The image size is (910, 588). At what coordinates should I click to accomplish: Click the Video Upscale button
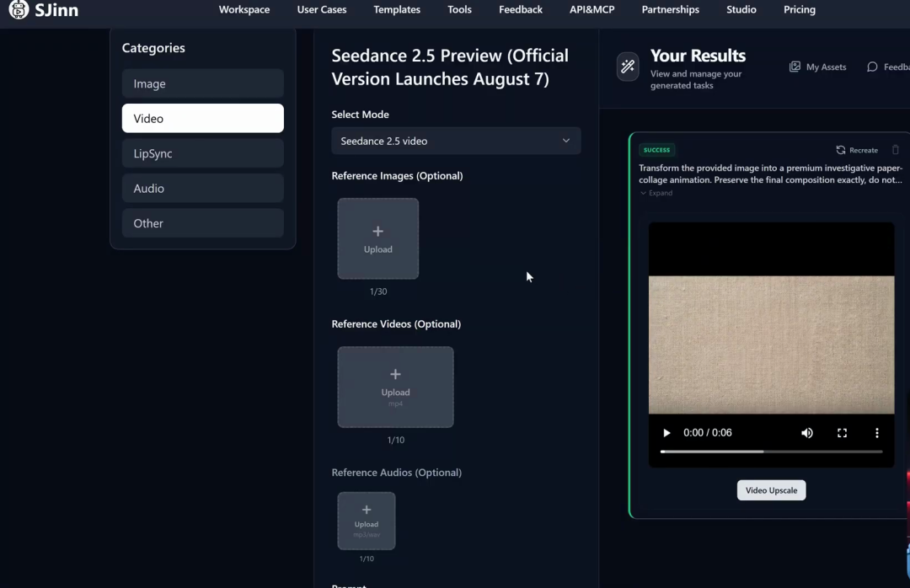click(x=771, y=490)
